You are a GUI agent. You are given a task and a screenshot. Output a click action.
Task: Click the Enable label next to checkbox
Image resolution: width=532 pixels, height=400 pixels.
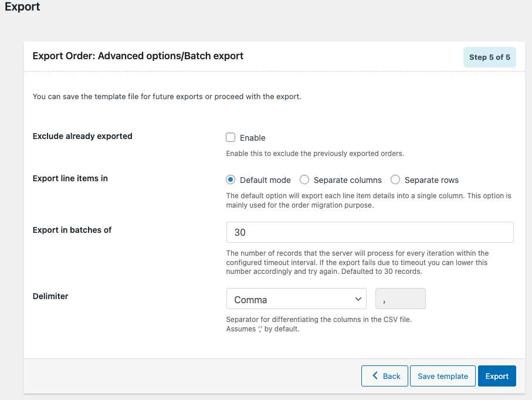pos(252,138)
